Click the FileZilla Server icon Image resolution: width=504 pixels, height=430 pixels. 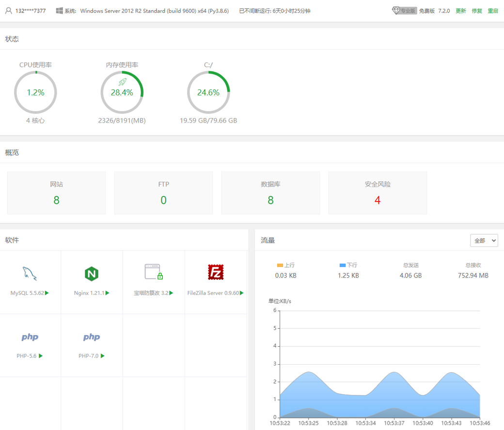pyautogui.click(x=216, y=273)
